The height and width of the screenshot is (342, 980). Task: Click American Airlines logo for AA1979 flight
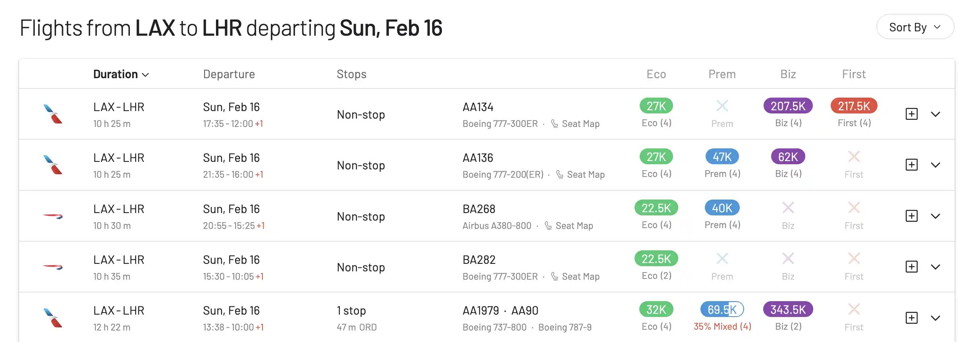tap(53, 317)
